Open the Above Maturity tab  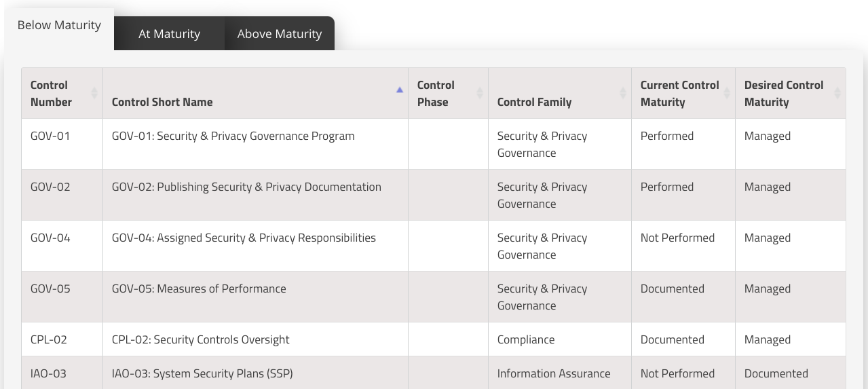280,34
